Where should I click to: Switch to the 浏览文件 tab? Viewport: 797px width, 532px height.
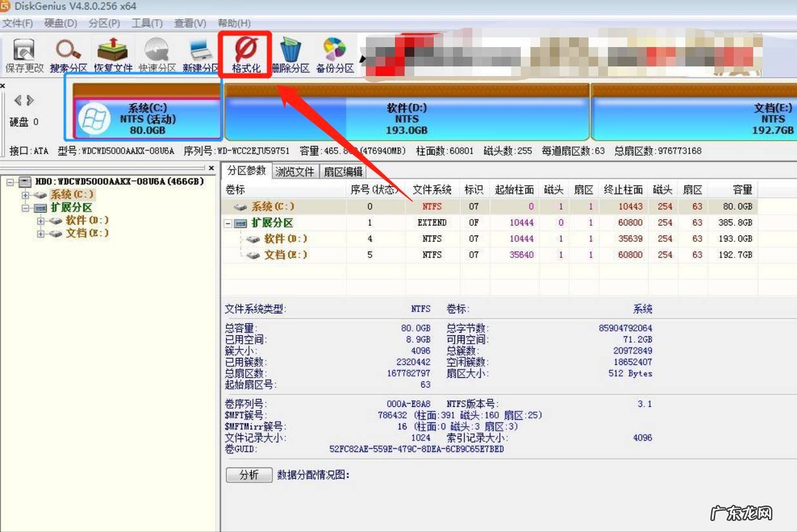(295, 172)
